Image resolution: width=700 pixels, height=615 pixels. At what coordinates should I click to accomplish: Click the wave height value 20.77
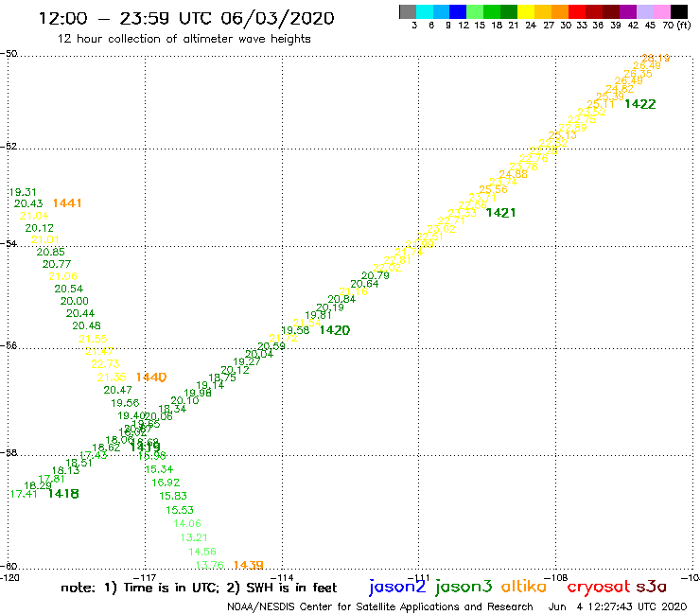tap(56, 264)
